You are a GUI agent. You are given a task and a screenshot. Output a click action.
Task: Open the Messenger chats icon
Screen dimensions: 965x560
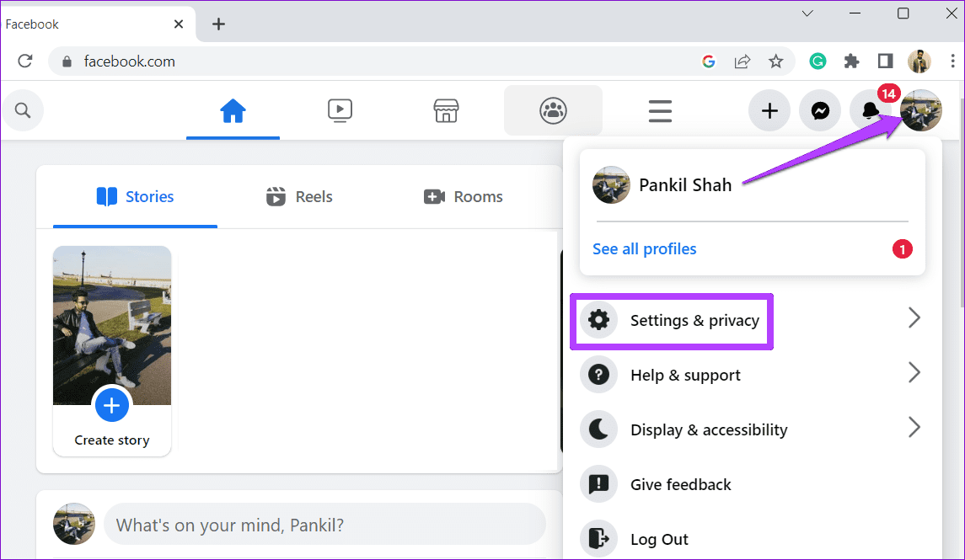pyautogui.click(x=819, y=110)
